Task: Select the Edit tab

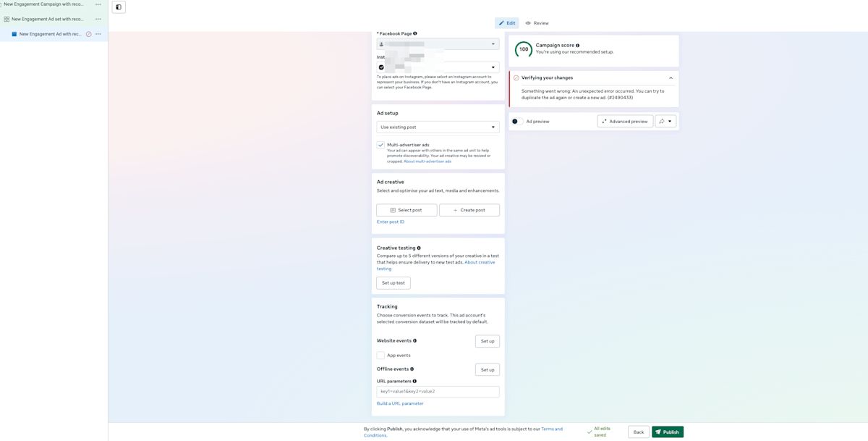Action: coord(507,23)
